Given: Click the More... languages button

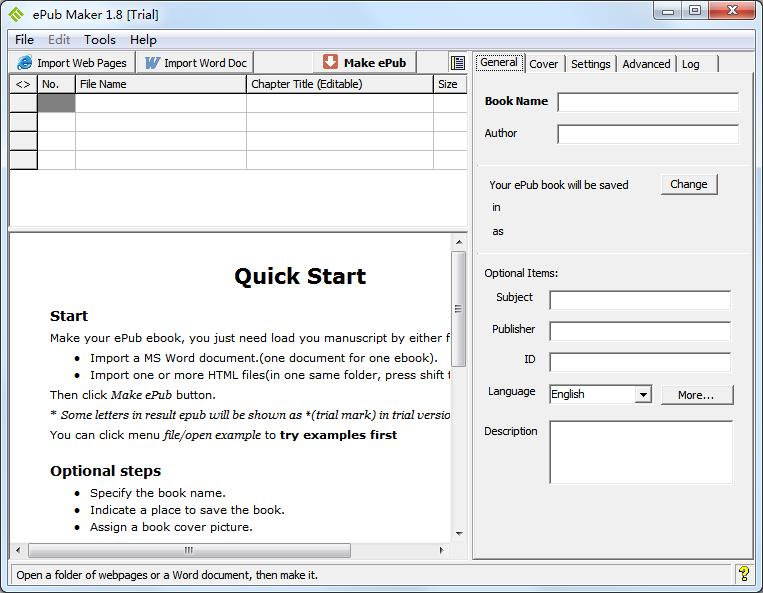Looking at the screenshot, I should pos(696,395).
